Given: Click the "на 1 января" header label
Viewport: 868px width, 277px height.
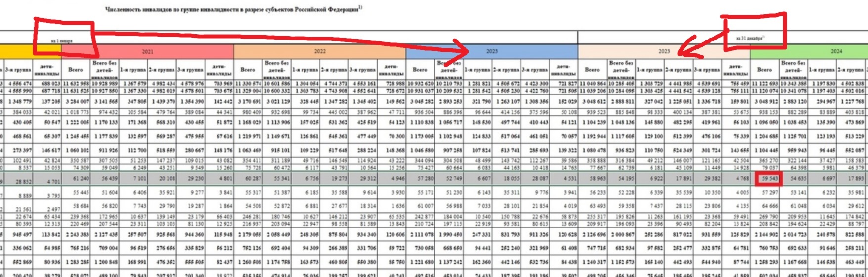Looking at the screenshot, I should (61, 41).
